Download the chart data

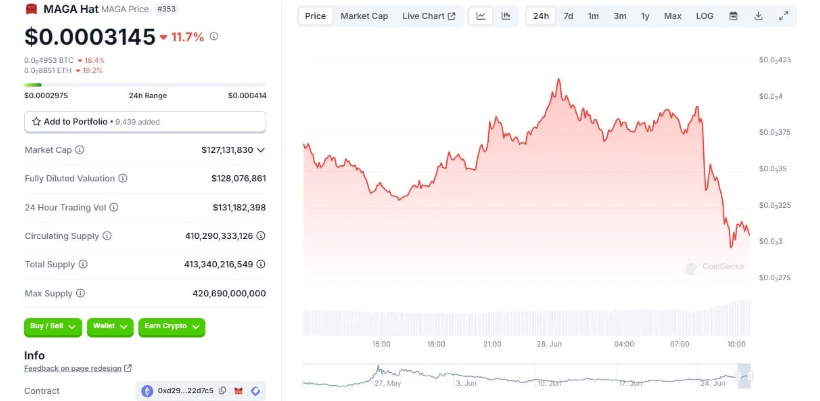pyautogui.click(x=758, y=16)
